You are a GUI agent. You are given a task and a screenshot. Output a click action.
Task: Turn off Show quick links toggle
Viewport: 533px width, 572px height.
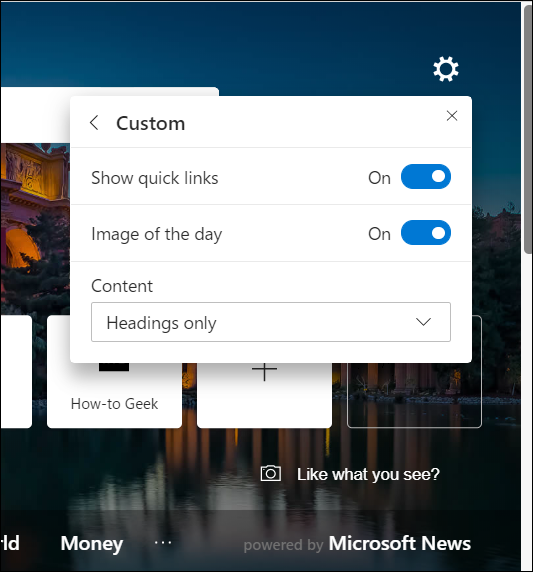pyautogui.click(x=426, y=177)
